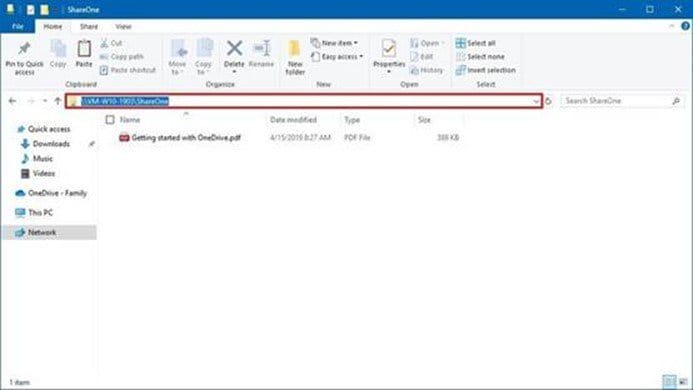Collapse the ribbon with chevron
The image size is (693, 390).
tap(672, 27)
